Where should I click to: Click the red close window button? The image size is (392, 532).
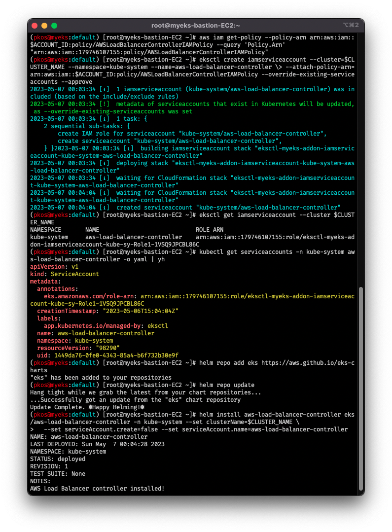[x=35, y=26]
